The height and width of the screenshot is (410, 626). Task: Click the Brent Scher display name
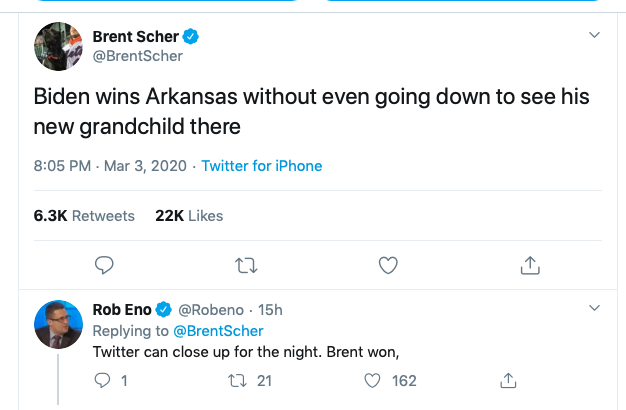click(135, 37)
